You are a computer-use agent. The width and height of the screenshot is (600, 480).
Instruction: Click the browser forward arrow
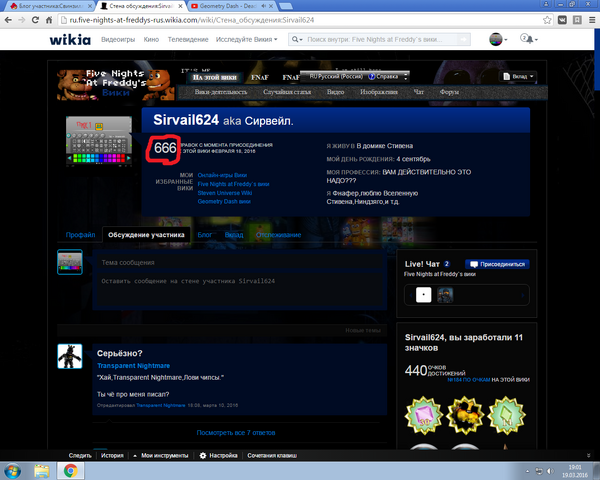21,20
